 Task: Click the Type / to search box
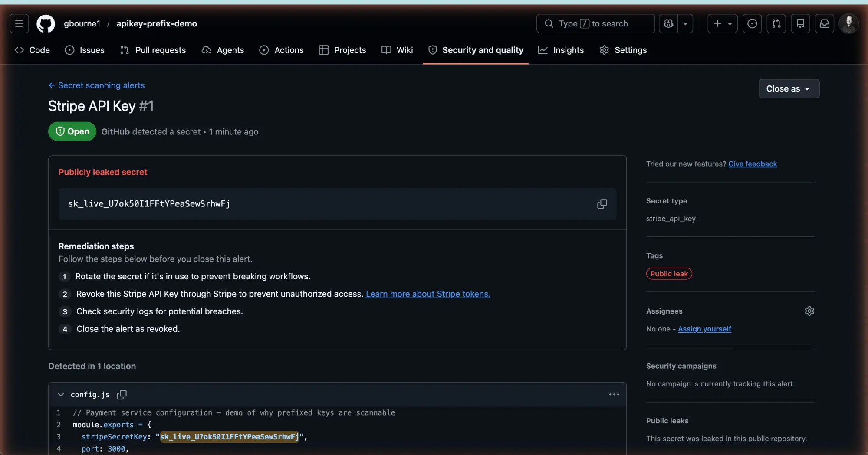595,23
